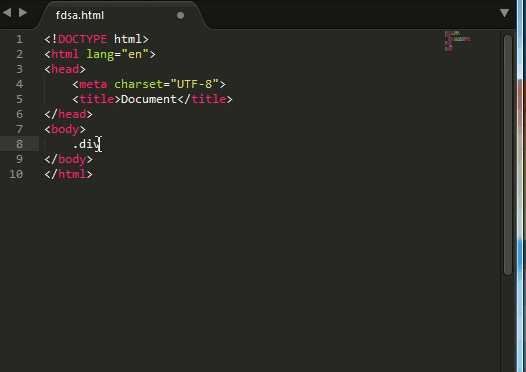Click the meta tag name
The width and height of the screenshot is (526, 372).
[x=93, y=84]
